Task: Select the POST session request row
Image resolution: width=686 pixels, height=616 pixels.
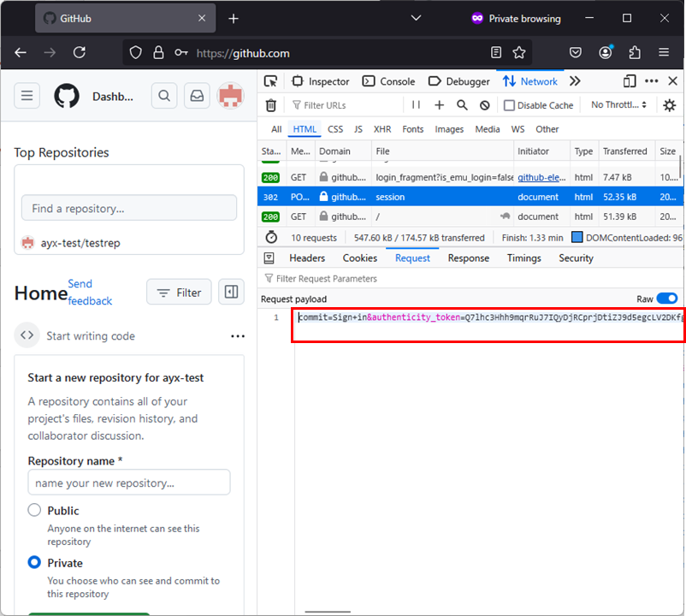Action: (470, 197)
